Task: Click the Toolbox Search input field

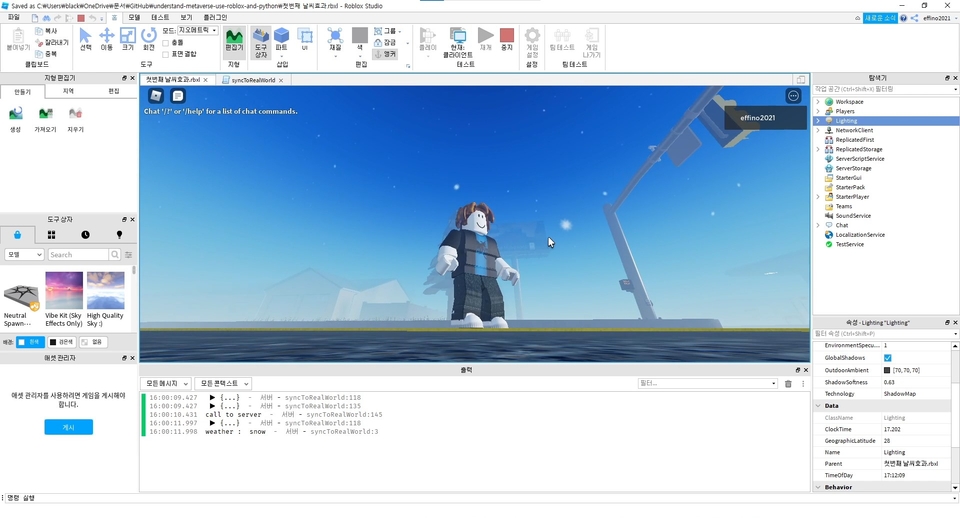Action: [x=78, y=254]
